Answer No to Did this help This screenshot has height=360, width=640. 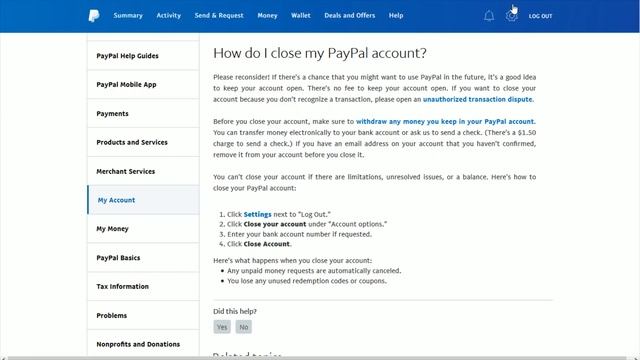point(244,327)
